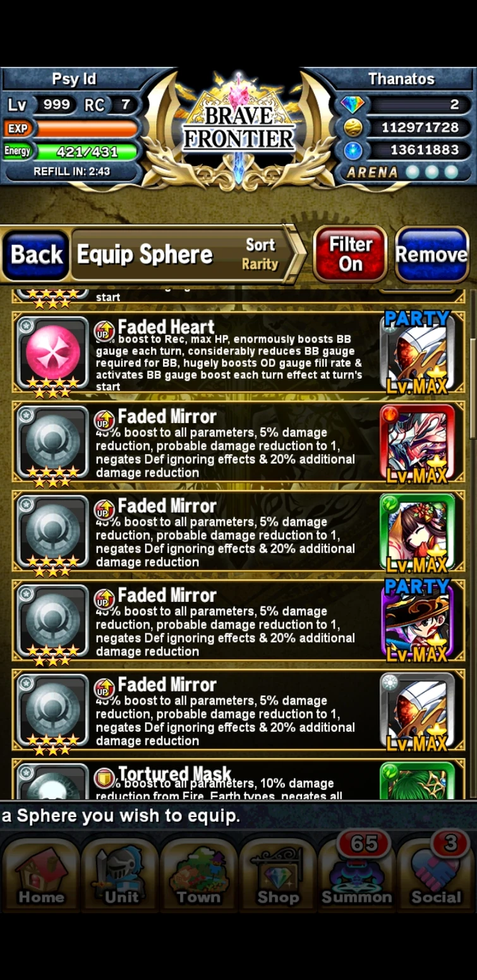
Task: Open the Town icon
Action: [199, 872]
